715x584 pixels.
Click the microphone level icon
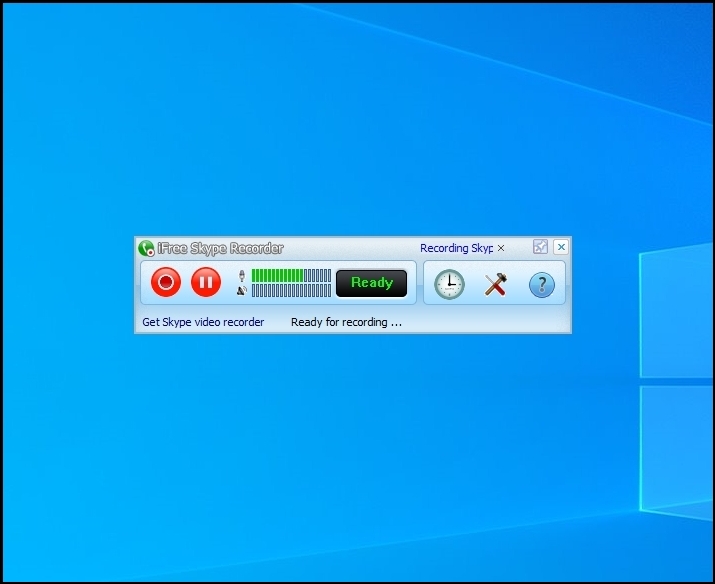(x=242, y=275)
